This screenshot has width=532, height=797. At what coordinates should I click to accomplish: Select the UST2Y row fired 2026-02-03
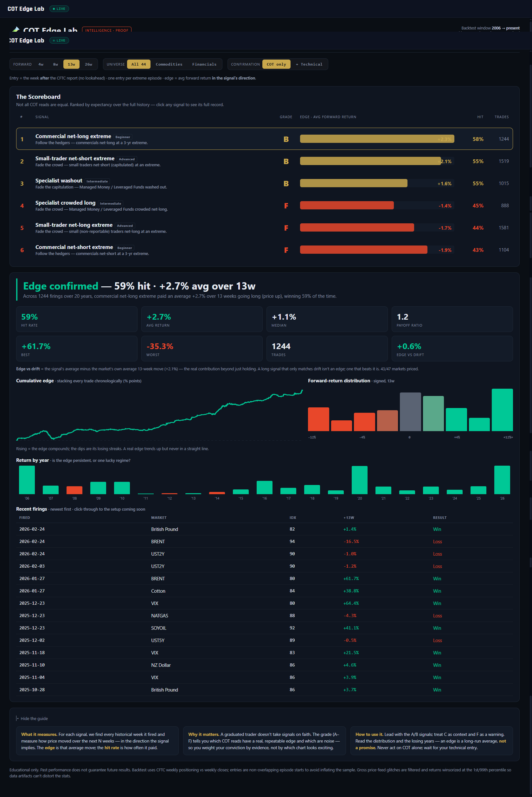(264, 566)
